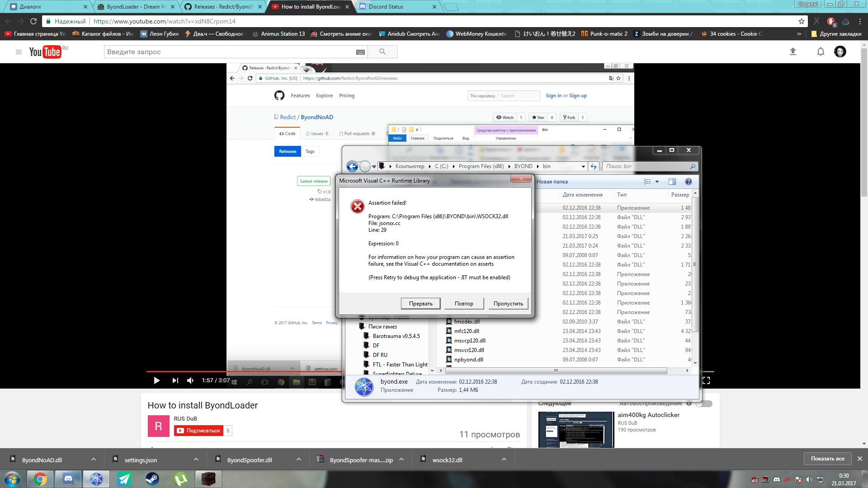Click Прервать in the assertion dialog
This screenshot has height=488, width=868.
coord(421,304)
